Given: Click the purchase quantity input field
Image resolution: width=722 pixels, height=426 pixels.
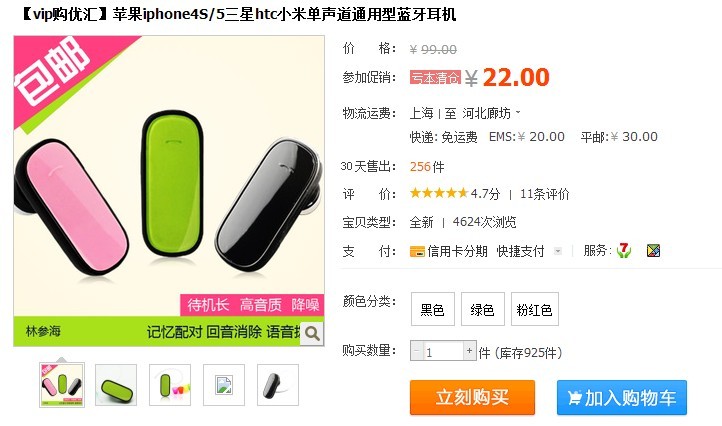Looking at the screenshot, I should tap(443, 351).
